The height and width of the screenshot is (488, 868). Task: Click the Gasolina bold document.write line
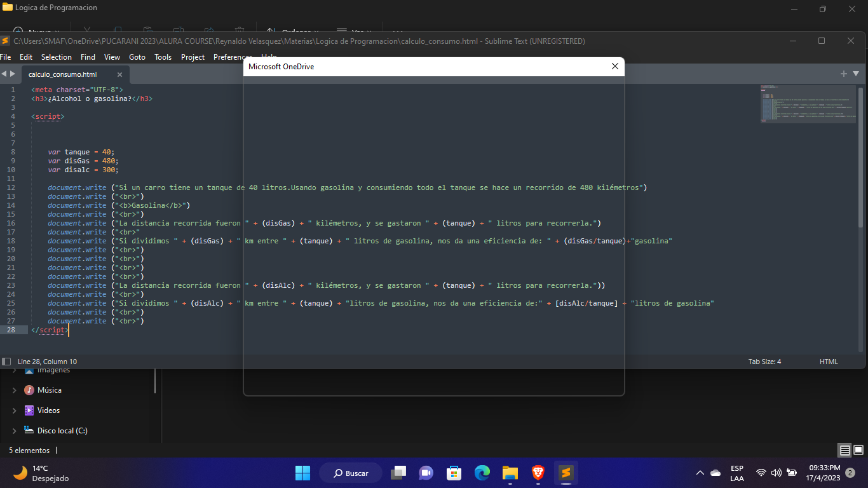click(119, 205)
